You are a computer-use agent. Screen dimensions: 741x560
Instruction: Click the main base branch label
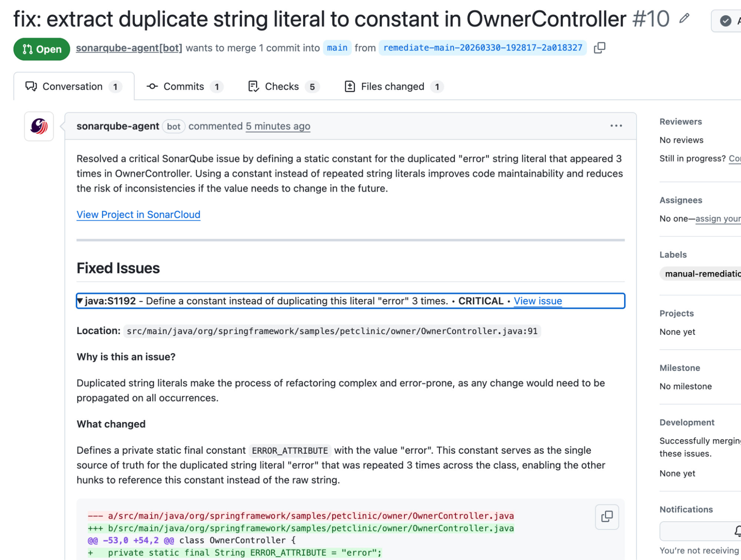tap(337, 48)
